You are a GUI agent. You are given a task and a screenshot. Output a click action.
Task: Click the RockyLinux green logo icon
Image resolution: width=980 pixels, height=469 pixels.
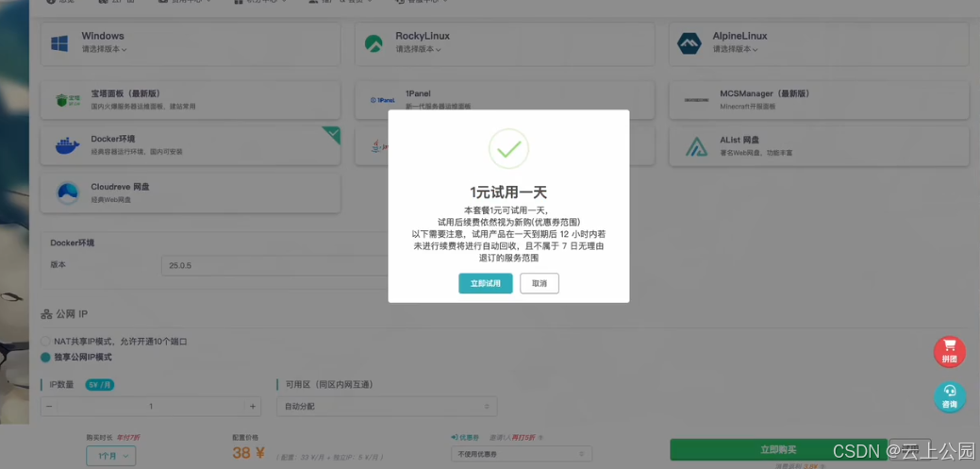(374, 43)
